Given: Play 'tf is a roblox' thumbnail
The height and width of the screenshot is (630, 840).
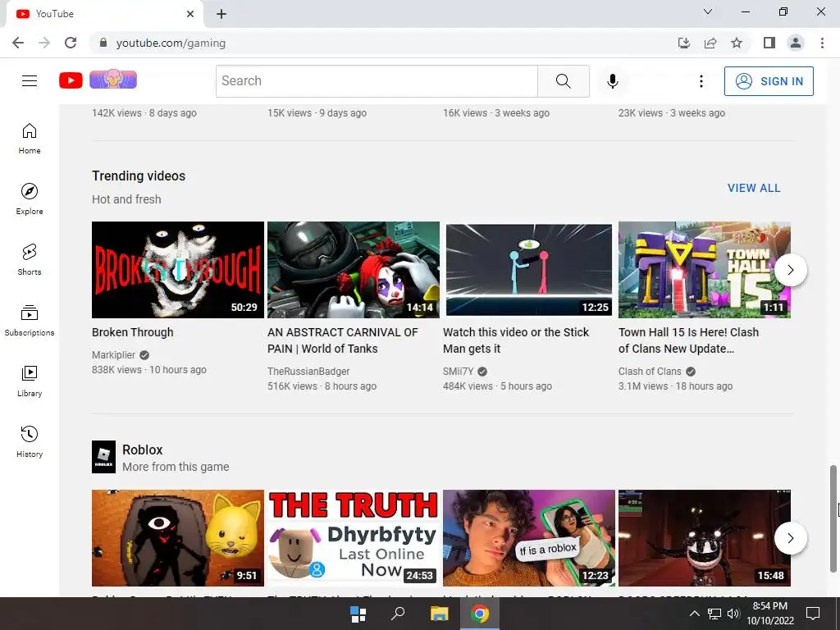Looking at the screenshot, I should pyautogui.click(x=529, y=538).
